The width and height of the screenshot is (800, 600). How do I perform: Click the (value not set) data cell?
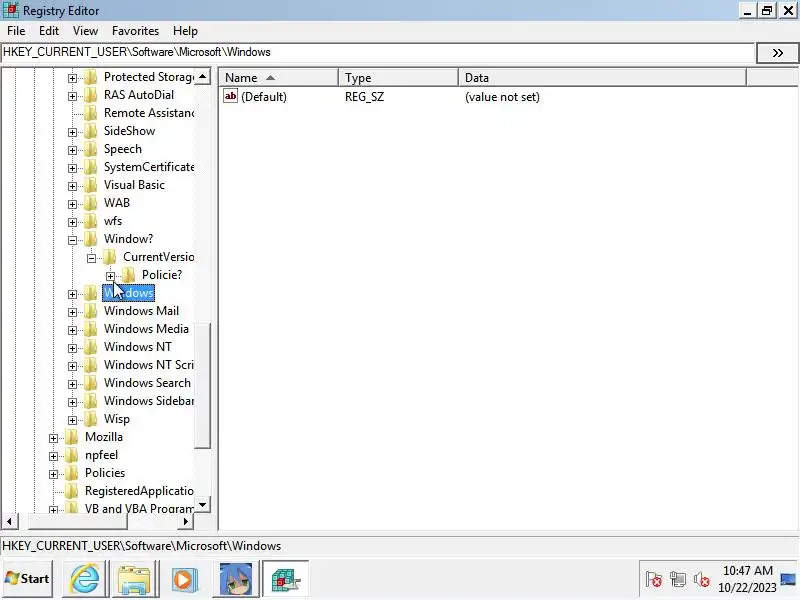(502, 97)
